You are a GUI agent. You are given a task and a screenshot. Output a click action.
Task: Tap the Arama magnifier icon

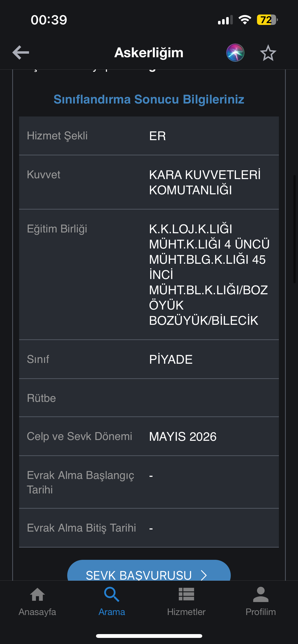(x=112, y=594)
